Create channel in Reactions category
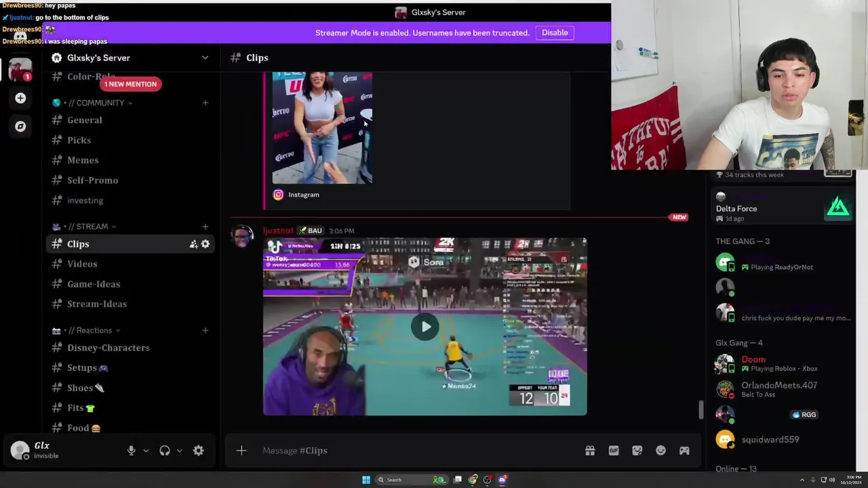Image resolution: width=868 pixels, height=488 pixels. click(x=205, y=330)
